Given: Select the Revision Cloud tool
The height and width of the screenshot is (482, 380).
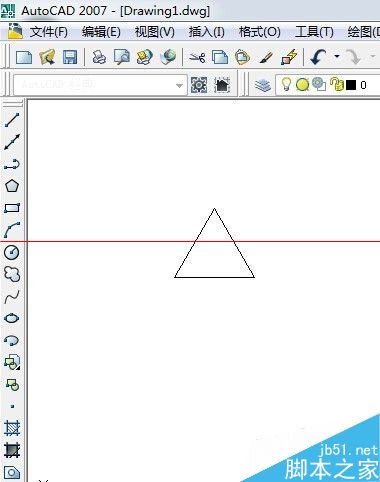Looking at the screenshot, I should (12, 274).
